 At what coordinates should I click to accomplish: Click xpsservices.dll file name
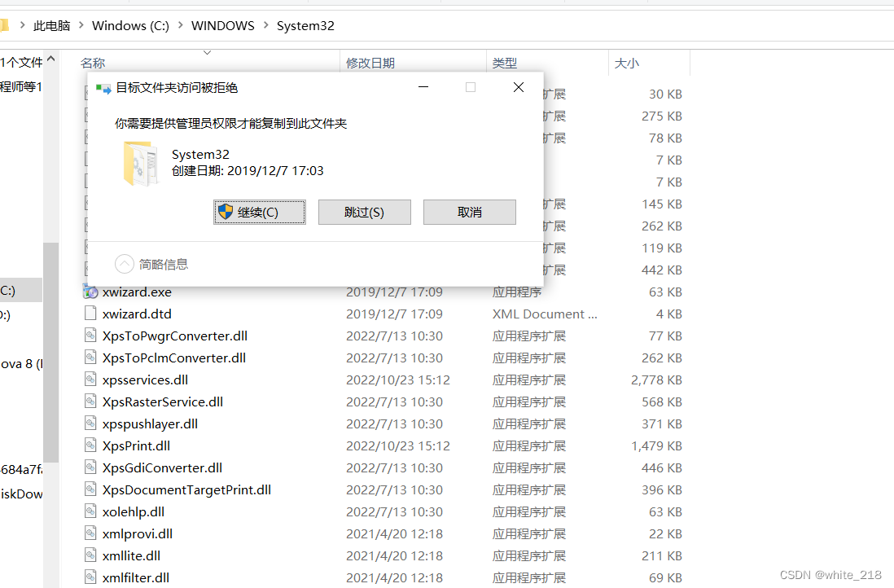(x=146, y=380)
